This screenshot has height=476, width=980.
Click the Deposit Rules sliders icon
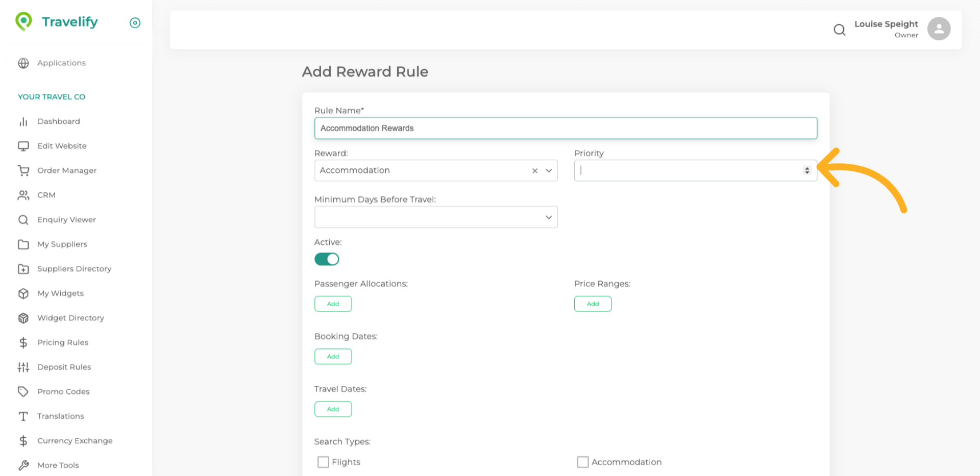click(x=23, y=367)
